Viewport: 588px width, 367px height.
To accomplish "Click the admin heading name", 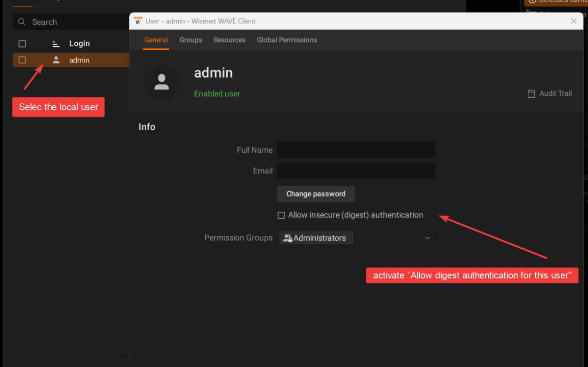I will coord(214,73).
